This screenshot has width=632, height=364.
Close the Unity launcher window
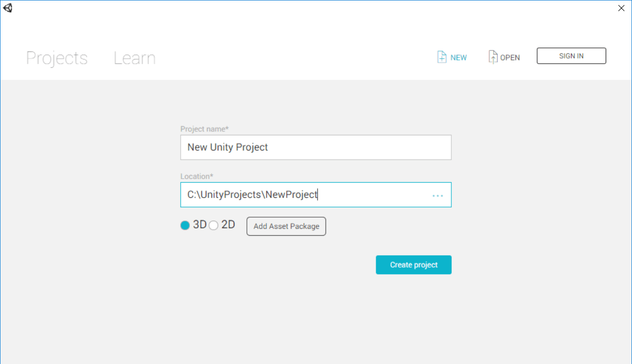point(621,8)
